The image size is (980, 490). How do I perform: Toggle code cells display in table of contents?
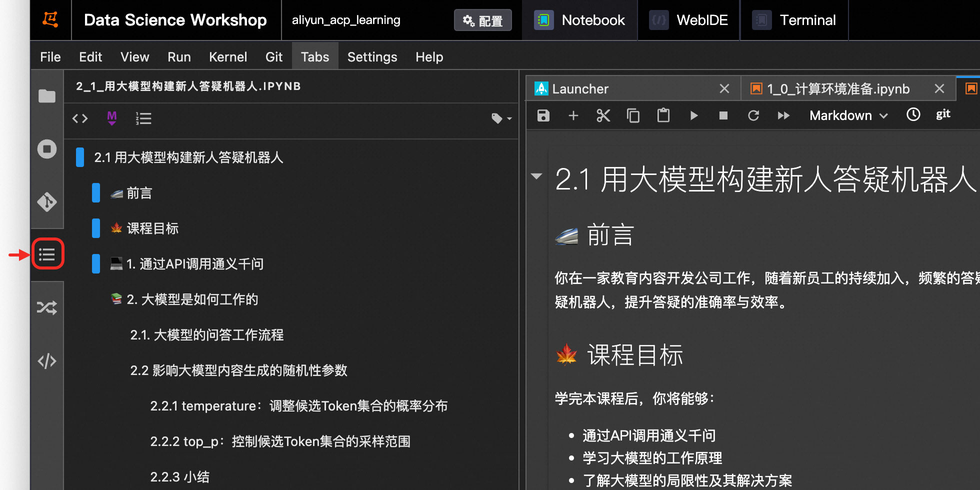(x=80, y=118)
